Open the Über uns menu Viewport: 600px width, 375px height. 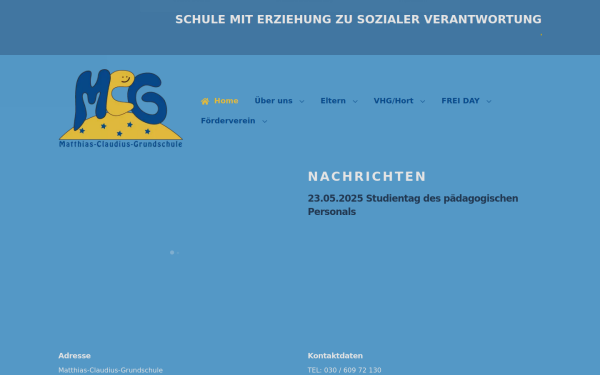coord(273,101)
